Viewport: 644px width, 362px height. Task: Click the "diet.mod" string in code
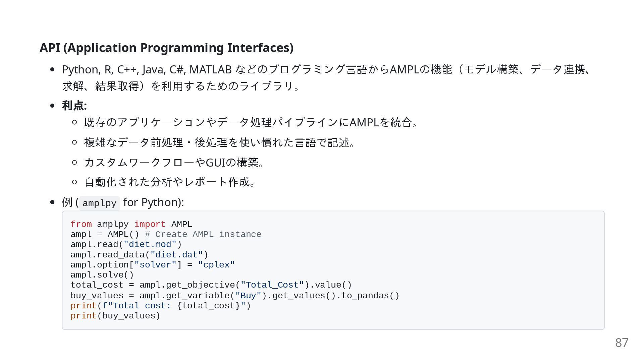pyautogui.click(x=150, y=244)
